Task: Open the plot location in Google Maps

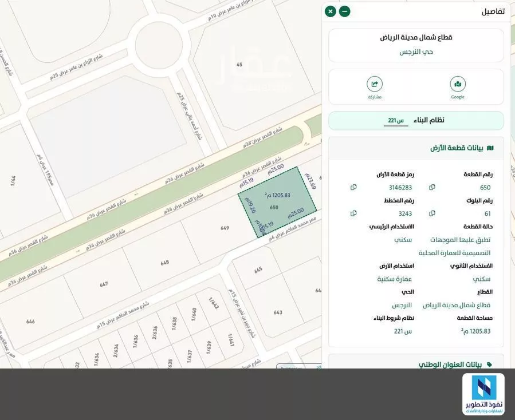Action: coord(458,84)
